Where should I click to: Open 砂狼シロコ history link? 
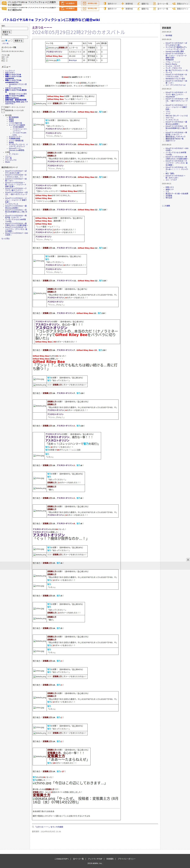(x=170, y=187)
